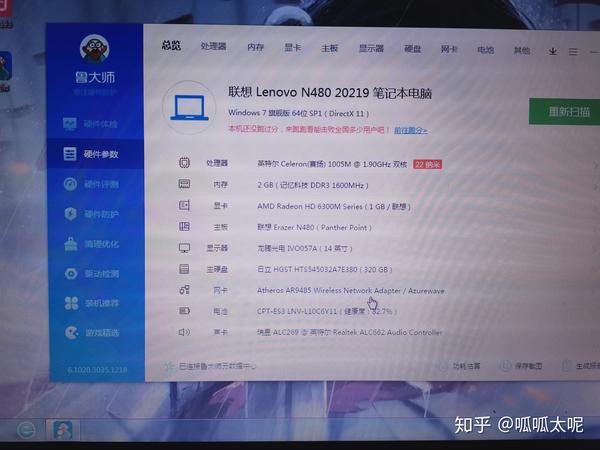Click the laptop computer icon
The width and height of the screenshot is (600, 450).
click(x=189, y=108)
